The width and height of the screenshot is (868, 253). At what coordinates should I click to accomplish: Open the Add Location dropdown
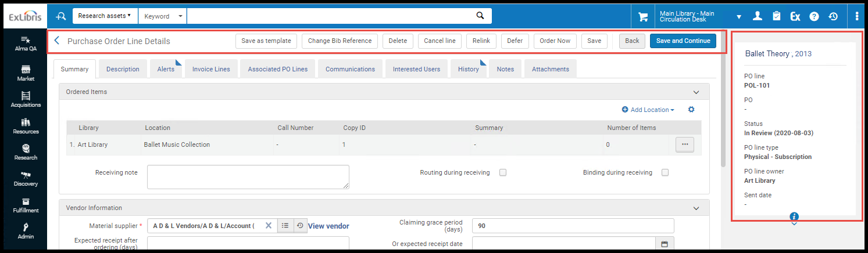coord(648,110)
